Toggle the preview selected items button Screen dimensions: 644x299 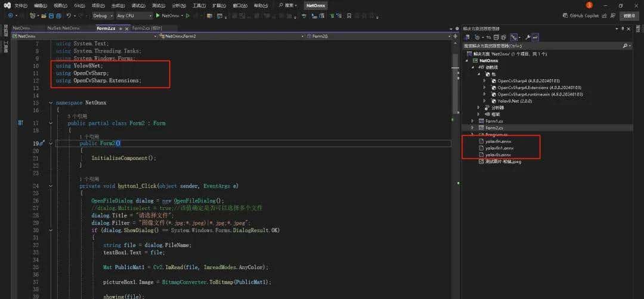pos(535,37)
